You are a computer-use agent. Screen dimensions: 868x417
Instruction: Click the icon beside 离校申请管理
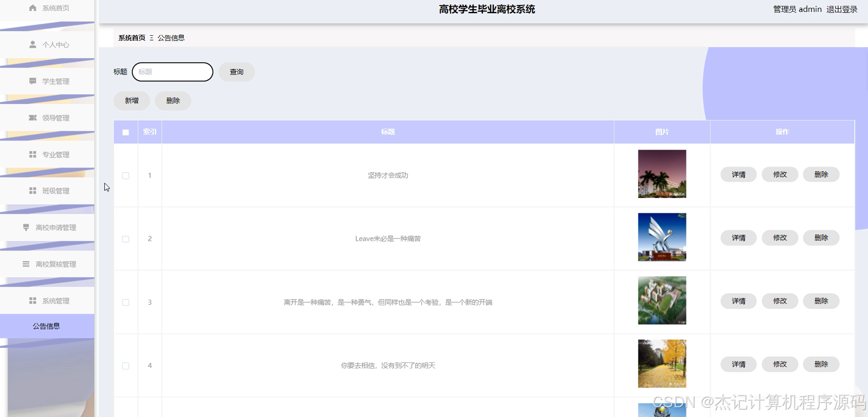point(26,227)
